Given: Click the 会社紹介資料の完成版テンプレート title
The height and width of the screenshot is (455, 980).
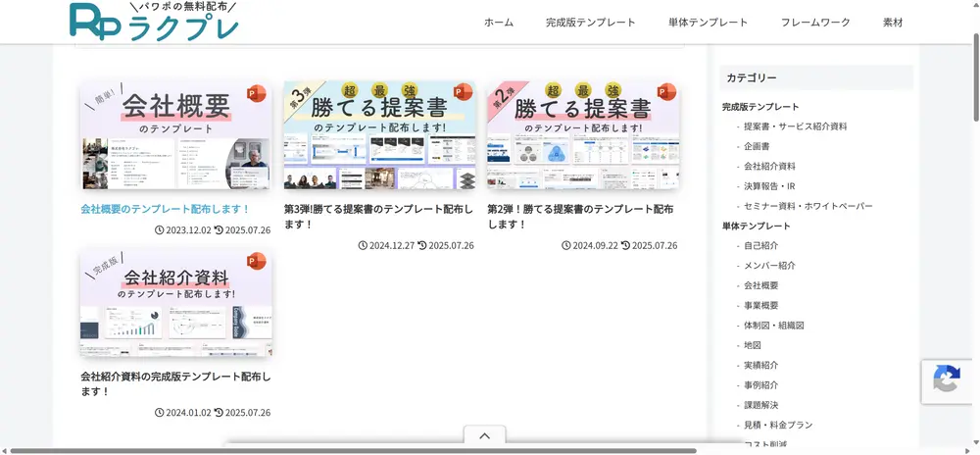Looking at the screenshot, I should (x=175, y=384).
